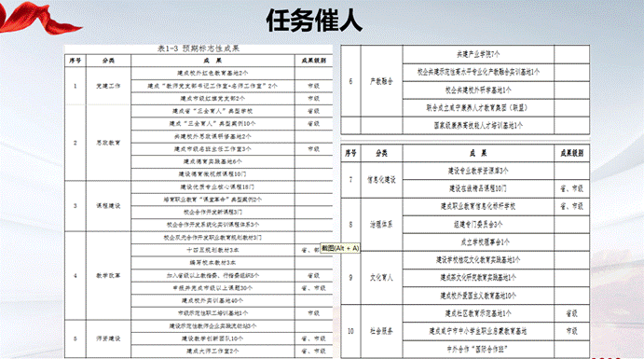
Task: Select the 文化育人 category cell
Action: (x=381, y=278)
